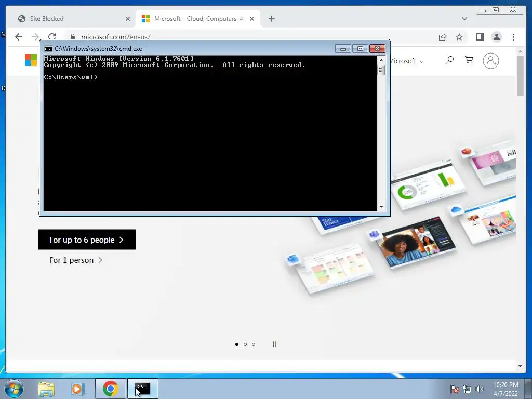Go back in Chrome
The width and height of the screenshot is (532, 399).
(x=19, y=37)
